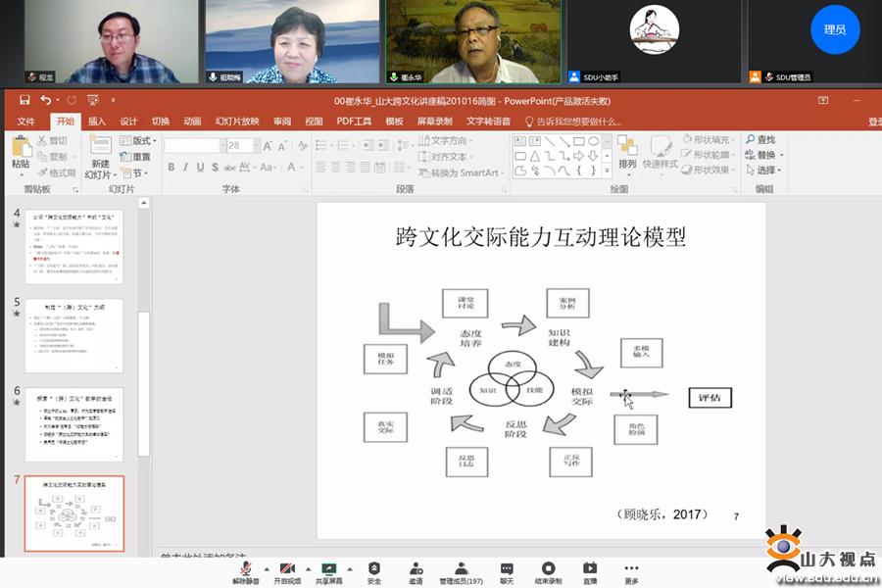The image size is (882, 588).
Task: Toggle the bulleted list button
Action: click(323, 146)
